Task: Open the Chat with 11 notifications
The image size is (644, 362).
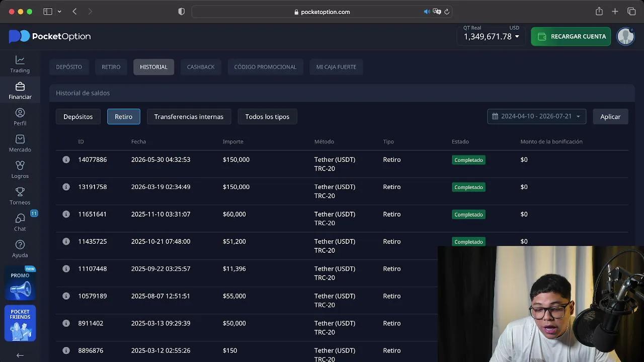Action: pyautogui.click(x=20, y=222)
